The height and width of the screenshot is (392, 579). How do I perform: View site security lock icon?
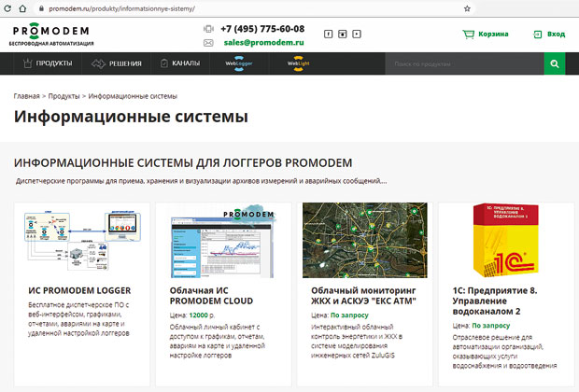tap(41, 8)
